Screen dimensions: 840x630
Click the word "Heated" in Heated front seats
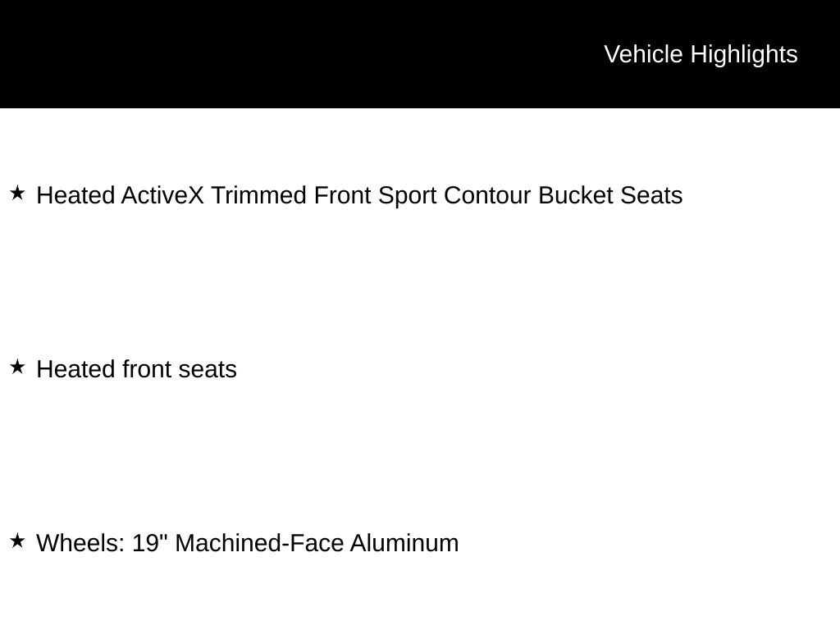pyautogui.click(x=76, y=369)
